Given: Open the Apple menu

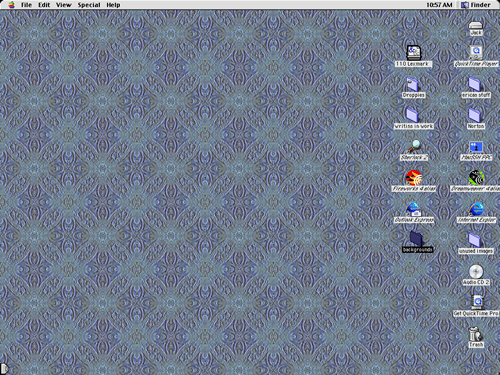Looking at the screenshot, I should click(x=11, y=5).
